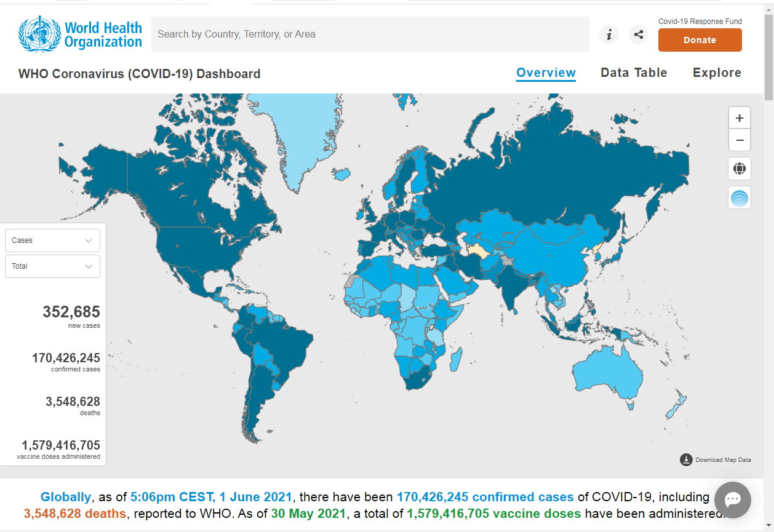Click the orange Donate button
This screenshot has width=774, height=532.
click(x=700, y=40)
